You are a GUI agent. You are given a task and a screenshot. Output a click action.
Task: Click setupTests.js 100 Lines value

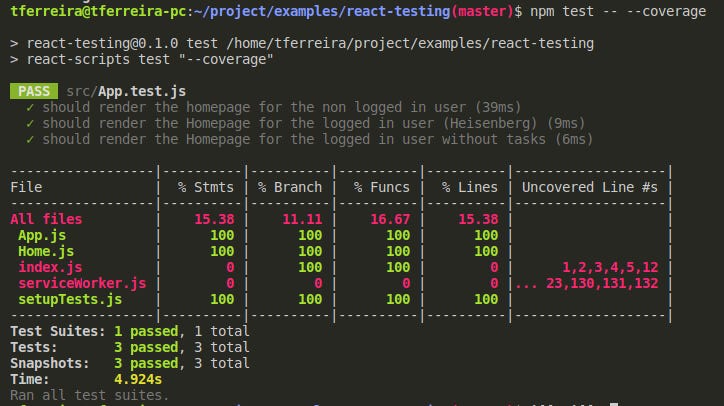(x=486, y=299)
